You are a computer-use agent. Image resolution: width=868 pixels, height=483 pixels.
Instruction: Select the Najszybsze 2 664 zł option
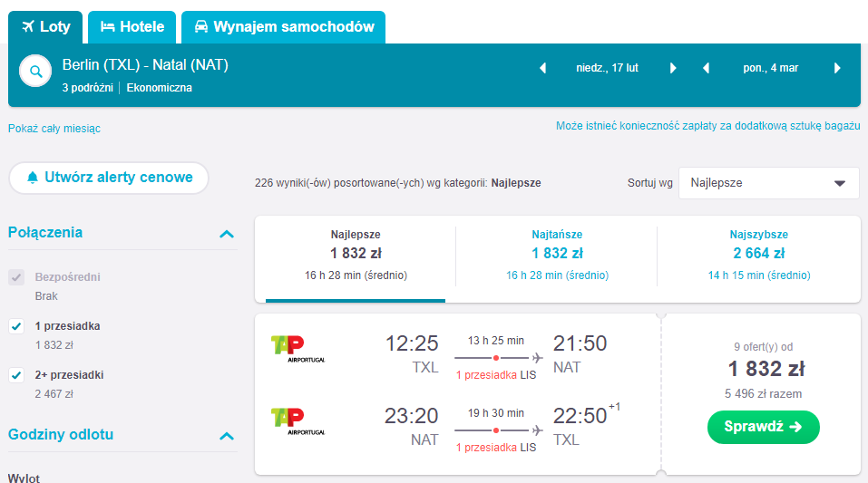pos(759,255)
